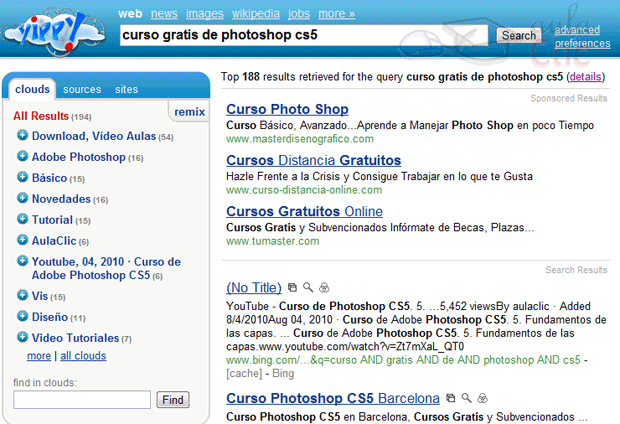
Task: Show more clouds via more link
Action: tap(39, 356)
